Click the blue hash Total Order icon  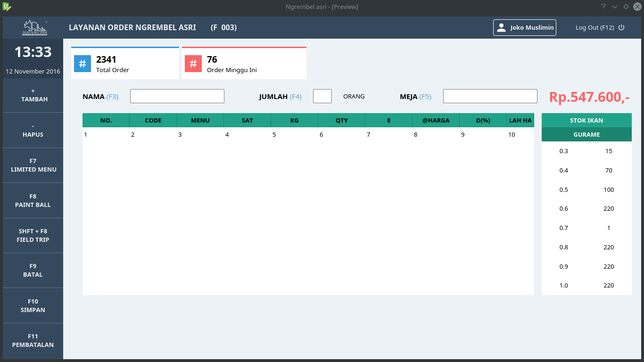(83, 64)
